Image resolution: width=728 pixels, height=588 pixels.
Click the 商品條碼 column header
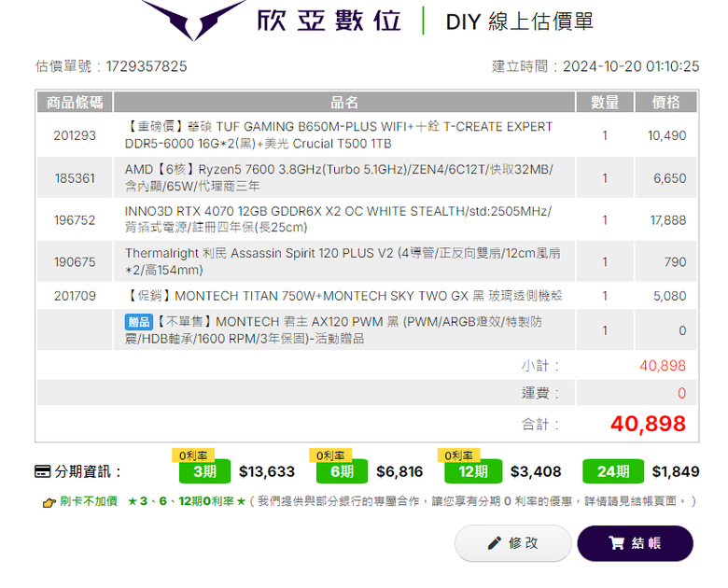[x=75, y=102]
